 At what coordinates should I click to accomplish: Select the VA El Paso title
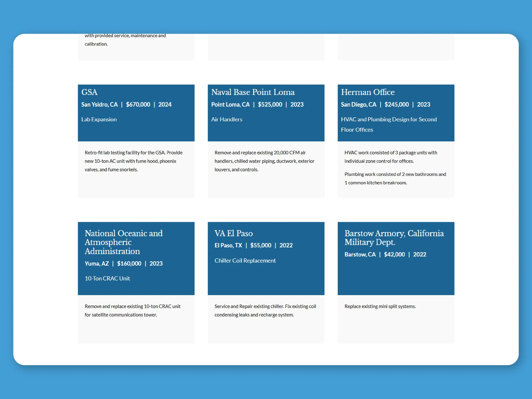click(x=233, y=233)
